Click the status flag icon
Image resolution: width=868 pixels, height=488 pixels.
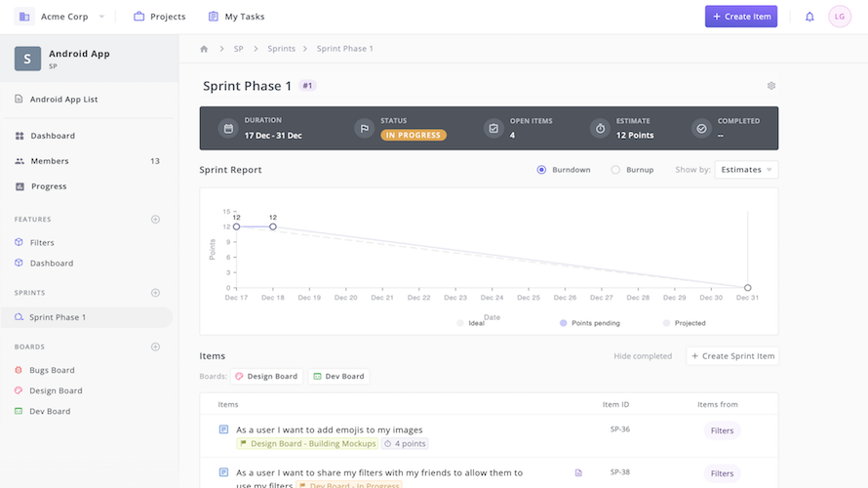[364, 129]
